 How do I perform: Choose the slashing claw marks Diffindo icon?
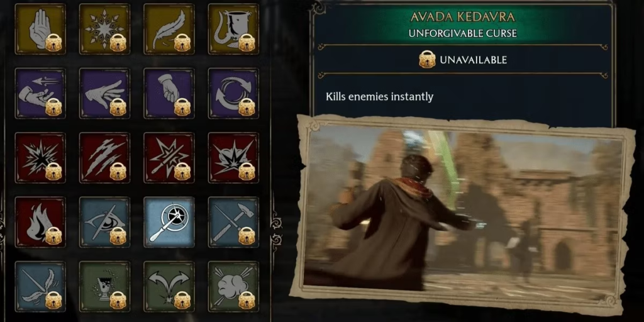(x=104, y=158)
